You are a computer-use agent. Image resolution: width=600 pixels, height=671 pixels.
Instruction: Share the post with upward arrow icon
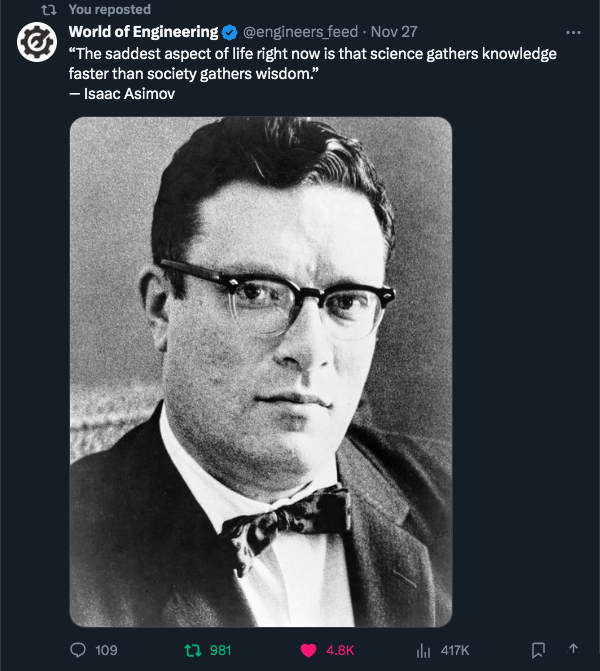tap(573, 649)
